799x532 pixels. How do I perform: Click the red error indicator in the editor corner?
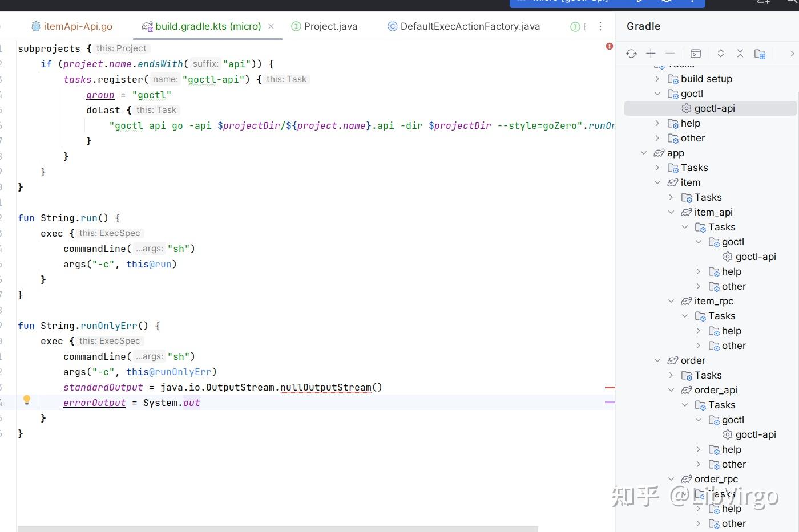pyautogui.click(x=610, y=46)
